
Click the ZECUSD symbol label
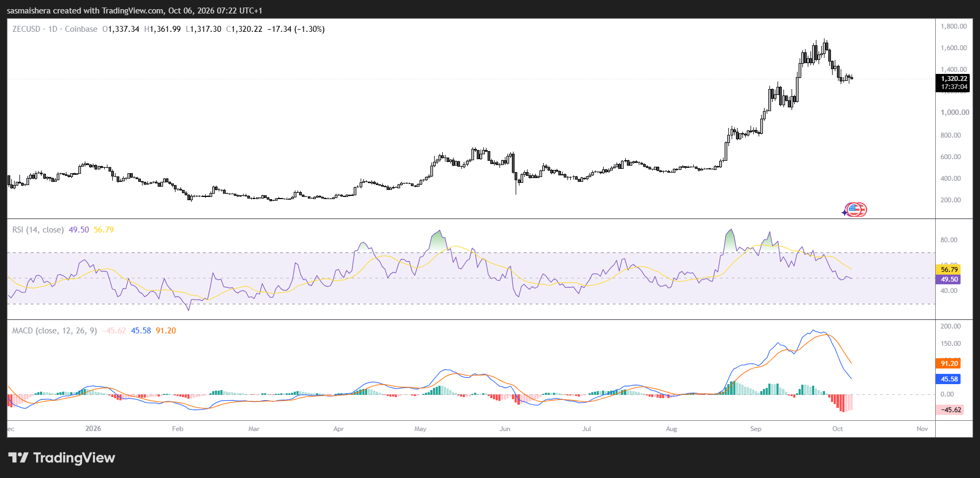26,29
